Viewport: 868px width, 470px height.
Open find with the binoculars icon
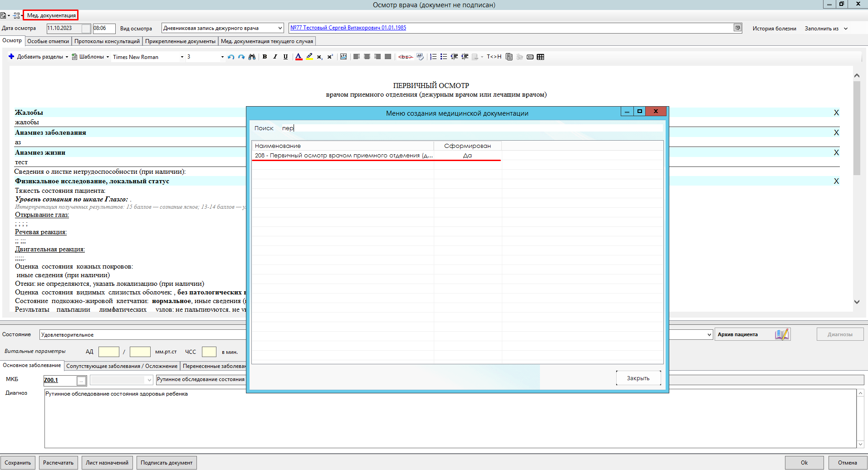click(x=252, y=57)
